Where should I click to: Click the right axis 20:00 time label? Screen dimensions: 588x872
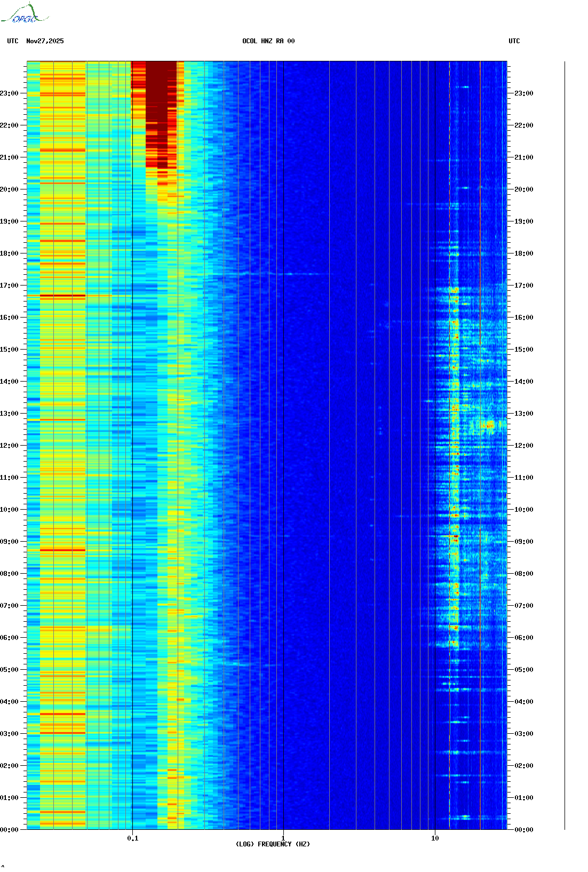tap(524, 189)
